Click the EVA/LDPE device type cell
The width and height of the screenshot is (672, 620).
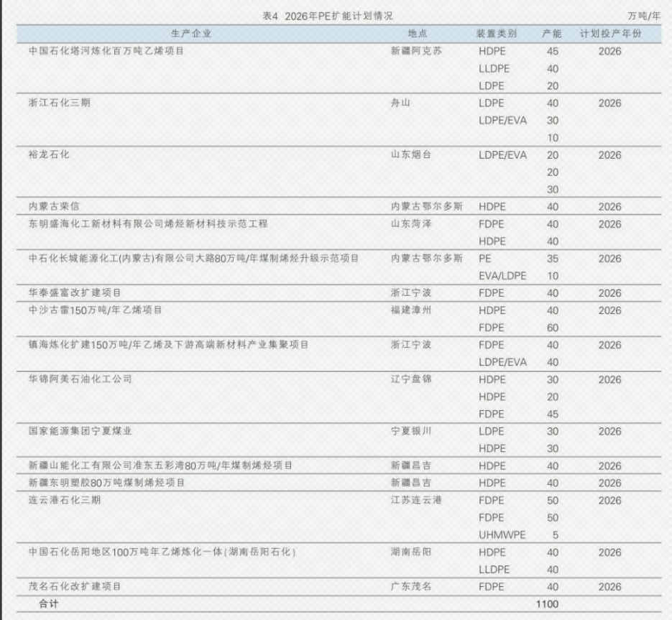coord(502,275)
